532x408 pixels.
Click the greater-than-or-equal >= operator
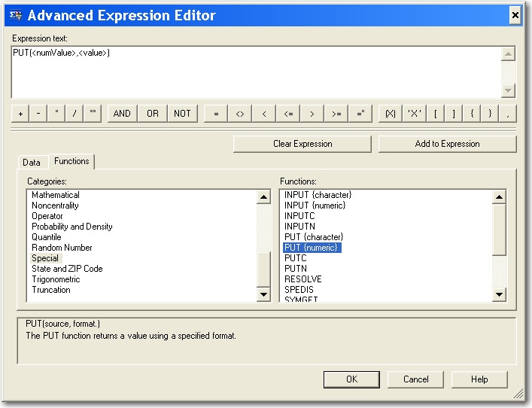coord(336,114)
